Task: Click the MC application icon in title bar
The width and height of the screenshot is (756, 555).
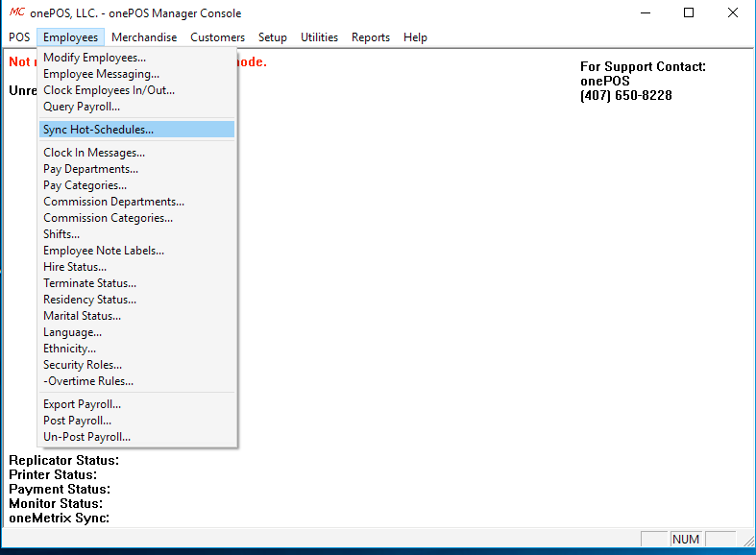Action: pos(17,12)
